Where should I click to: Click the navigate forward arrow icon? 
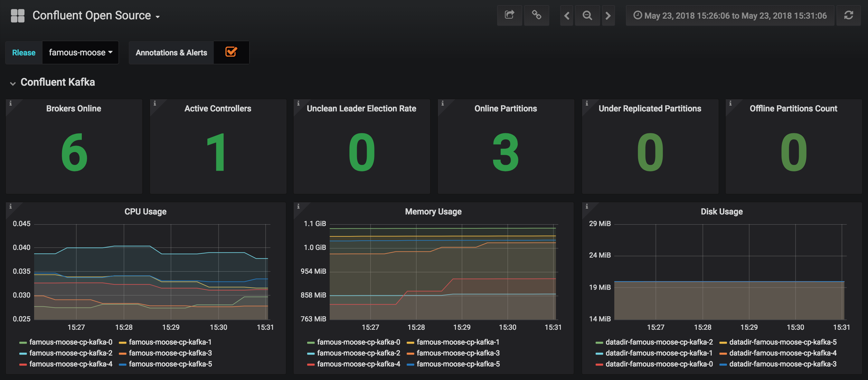607,15
